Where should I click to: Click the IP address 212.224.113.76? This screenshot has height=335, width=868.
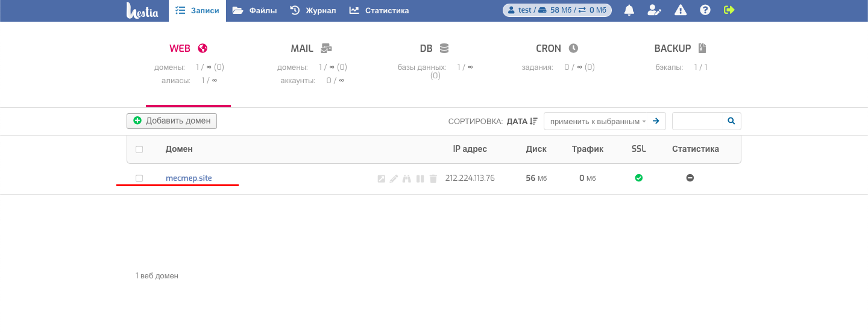pos(470,178)
